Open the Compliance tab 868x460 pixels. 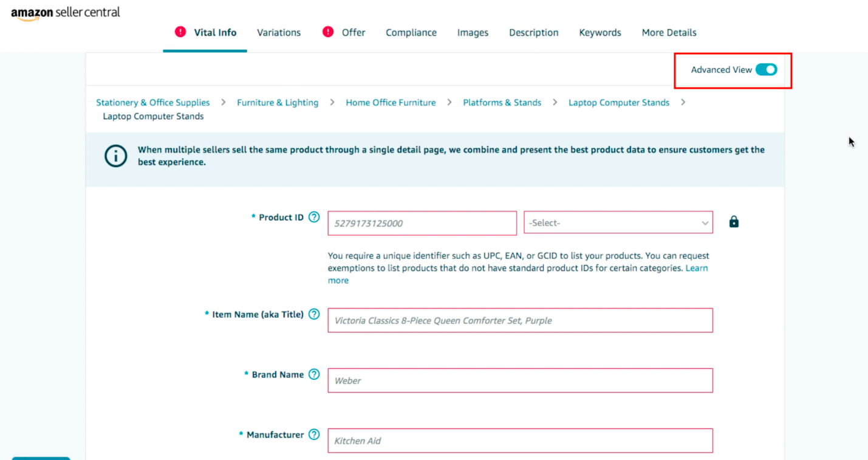(411, 33)
